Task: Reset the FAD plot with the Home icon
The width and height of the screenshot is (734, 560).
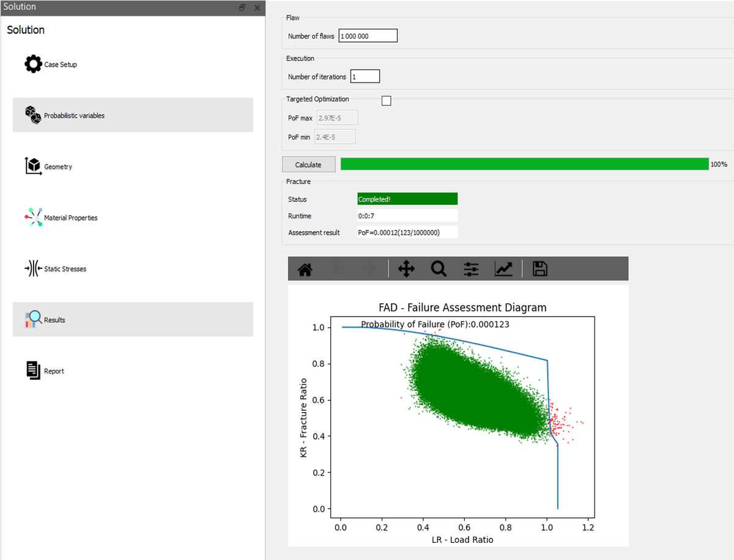Action: pos(305,268)
